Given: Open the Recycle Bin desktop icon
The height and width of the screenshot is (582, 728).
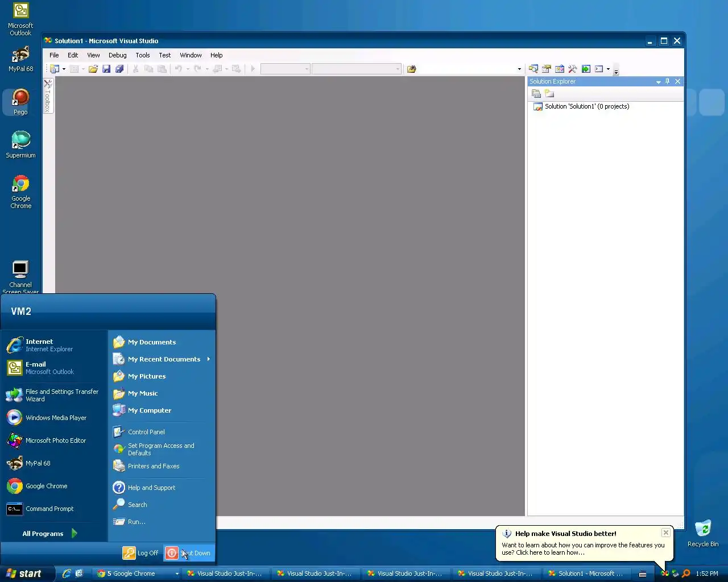Looking at the screenshot, I should coord(703,533).
